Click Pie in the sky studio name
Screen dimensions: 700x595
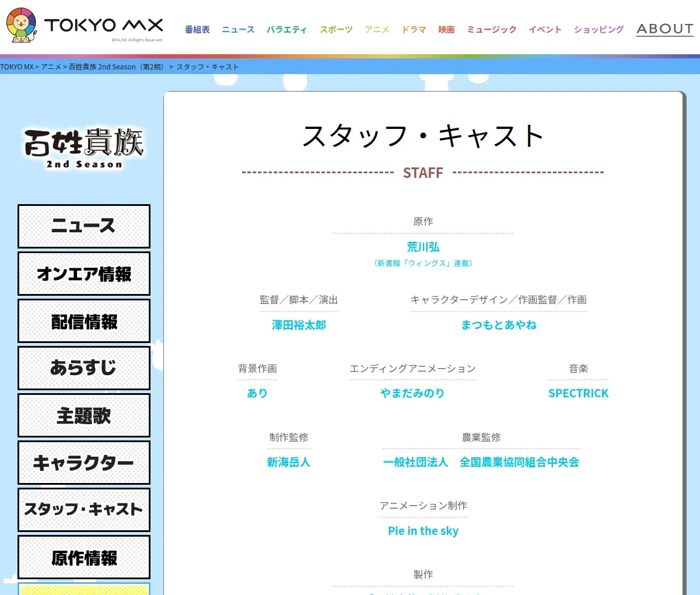[423, 531]
